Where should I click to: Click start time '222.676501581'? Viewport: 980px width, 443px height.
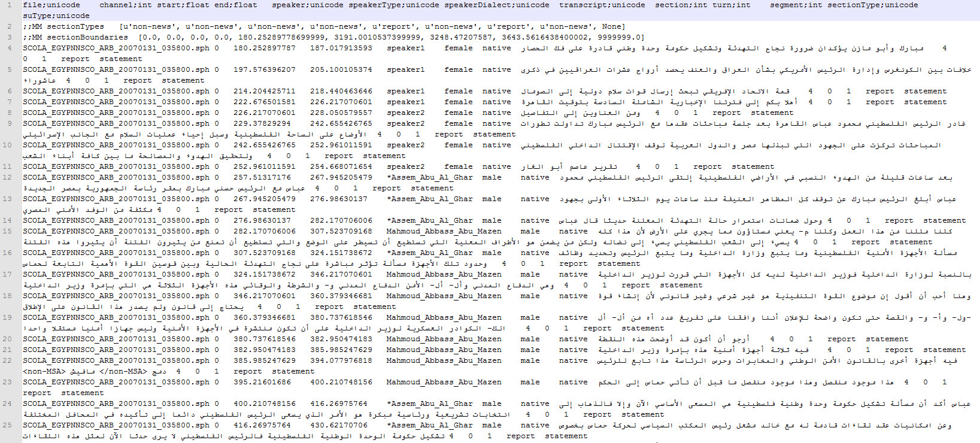pos(265,102)
